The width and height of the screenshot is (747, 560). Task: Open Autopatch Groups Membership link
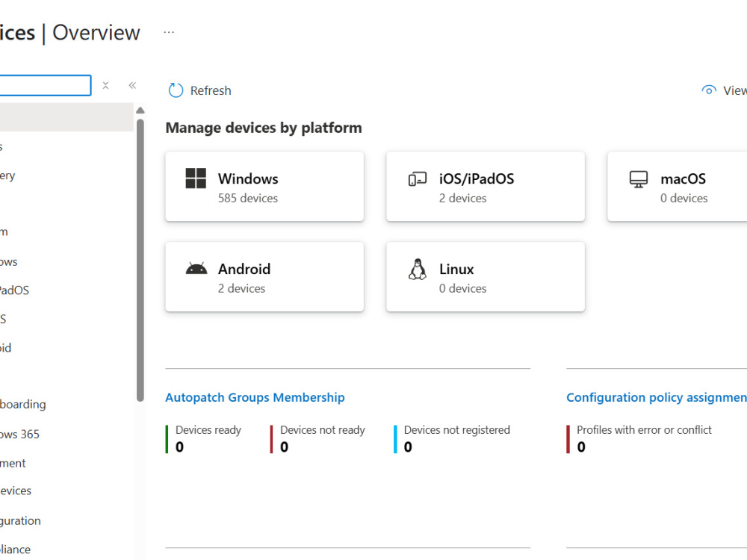(x=255, y=397)
